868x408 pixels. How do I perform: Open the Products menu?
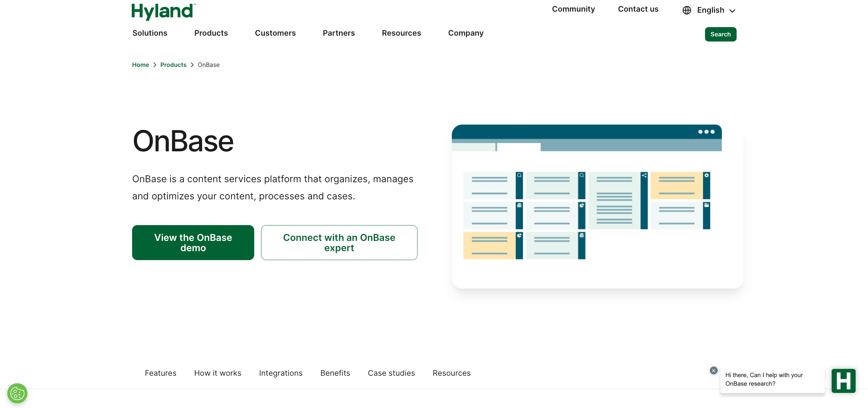pos(211,33)
